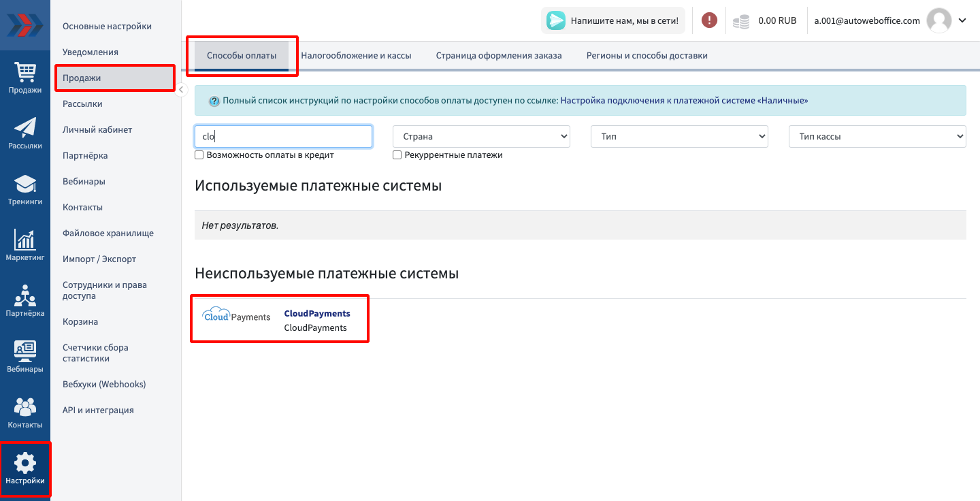Open user account menu chevron

(962, 20)
